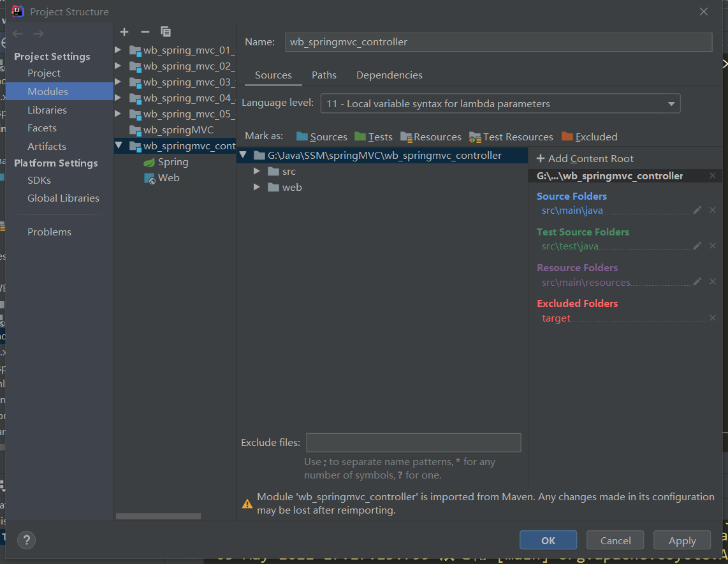Open help with the question mark icon
This screenshot has width=728, height=564.
pyautogui.click(x=26, y=540)
